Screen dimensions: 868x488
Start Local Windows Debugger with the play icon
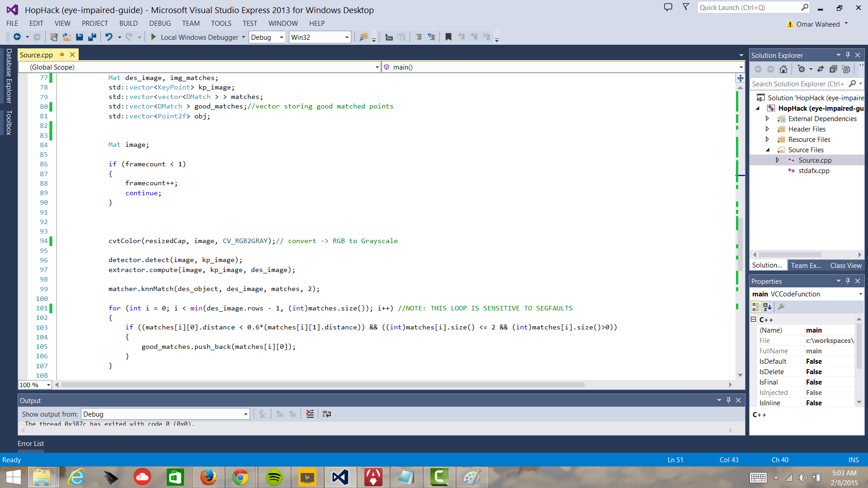click(x=153, y=37)
